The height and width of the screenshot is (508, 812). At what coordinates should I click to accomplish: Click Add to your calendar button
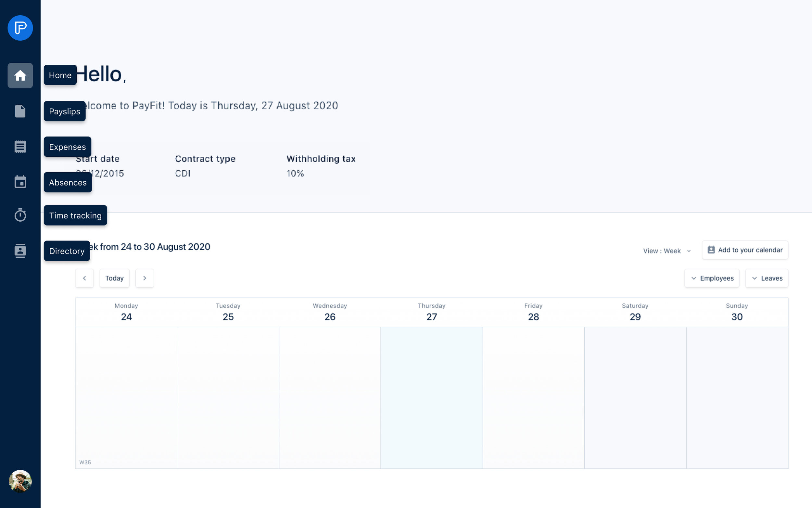pyautogui.click(x=744, y=250)
